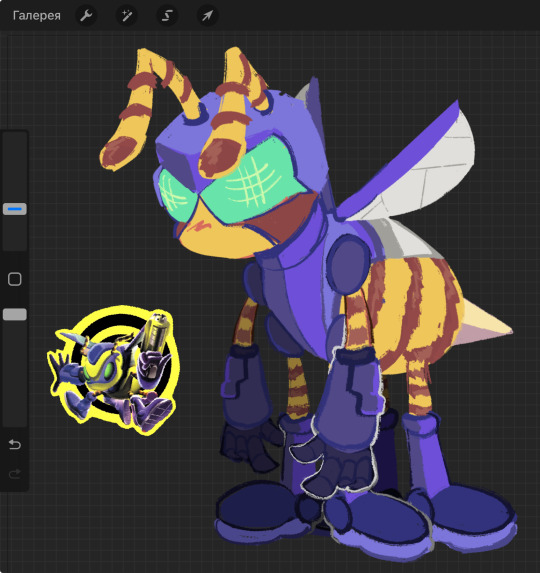Image resolution: width=540 pixels, height=573 pixels.
Task: Open the Галерея gallery
Action: pos(37,16)
